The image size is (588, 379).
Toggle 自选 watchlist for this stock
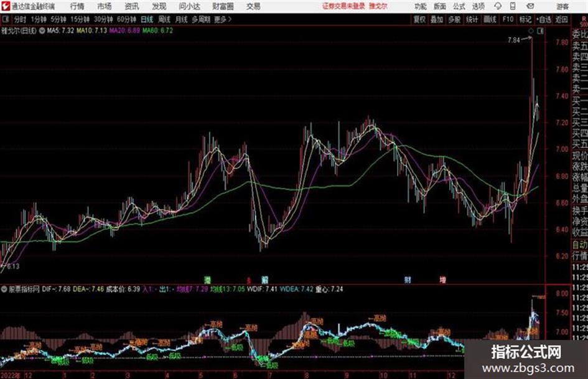click(x=543, y=19)
